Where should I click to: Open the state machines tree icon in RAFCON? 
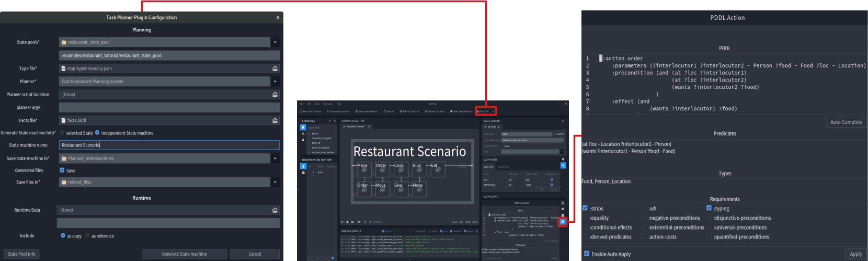tap(303, 134)
